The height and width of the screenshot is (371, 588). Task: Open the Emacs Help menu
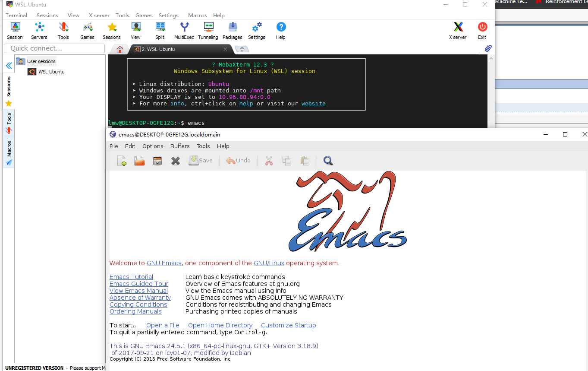(223, 146)
